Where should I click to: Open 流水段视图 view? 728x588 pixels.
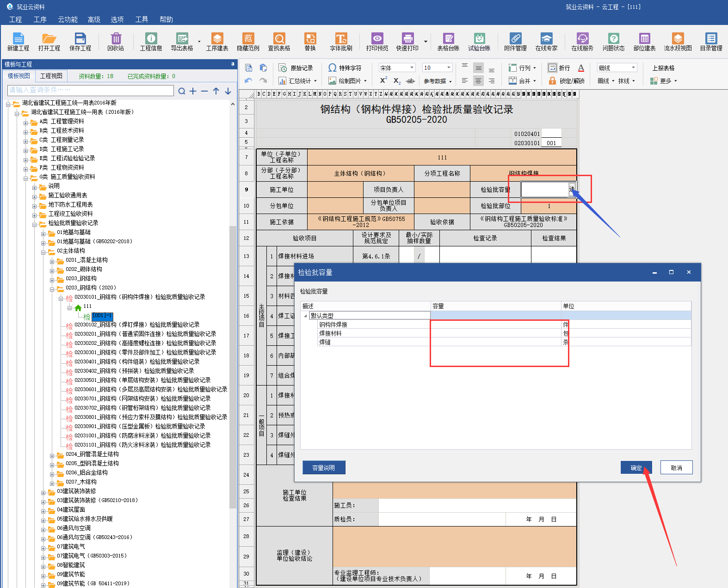pyautogui.click(x=678, y=42)
